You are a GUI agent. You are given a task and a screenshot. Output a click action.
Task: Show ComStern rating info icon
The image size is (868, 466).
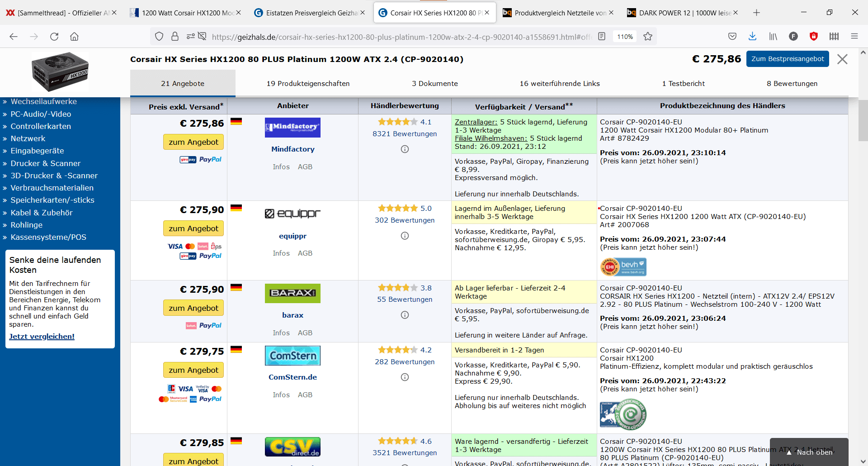coord(405,377)
